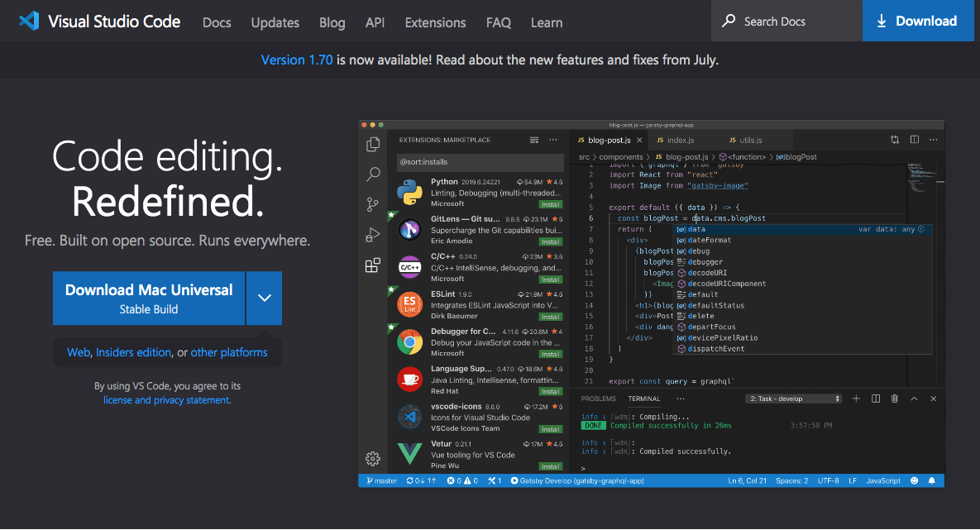Open the Run and Debug view
This screenshot has width=980, height=530.
373,234
